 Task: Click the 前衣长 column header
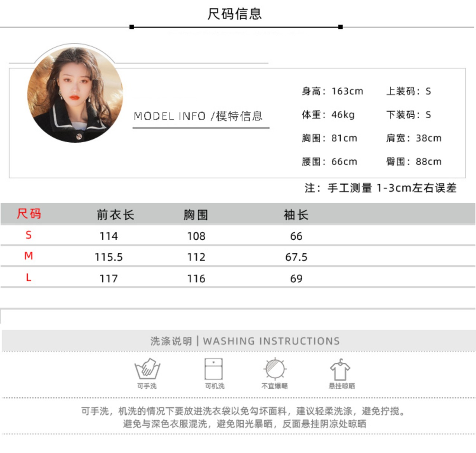tap(115, 215)
